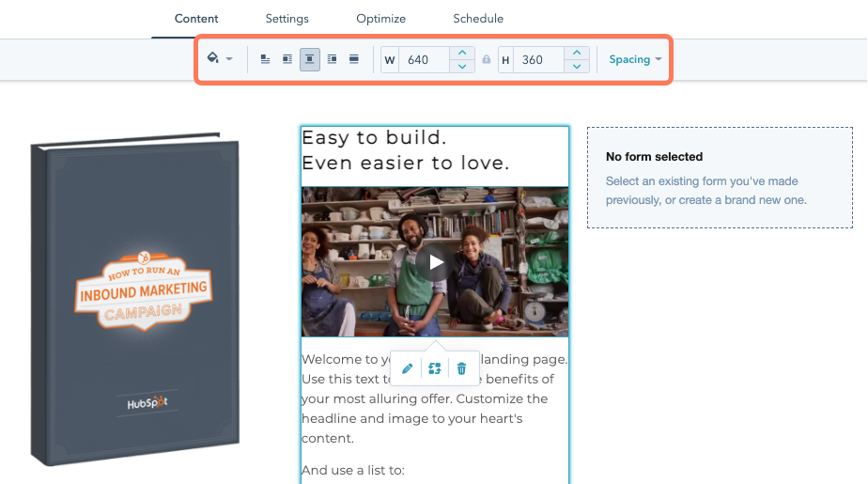Screen dimensions: 868x484
Task: Open the Spacing dropdown
Action: click(x=635, y=59)
